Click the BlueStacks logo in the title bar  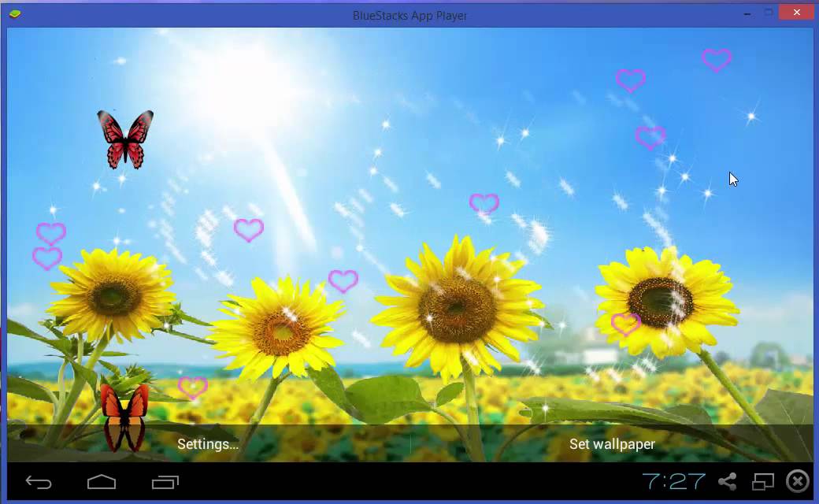[x=14, y=14]
